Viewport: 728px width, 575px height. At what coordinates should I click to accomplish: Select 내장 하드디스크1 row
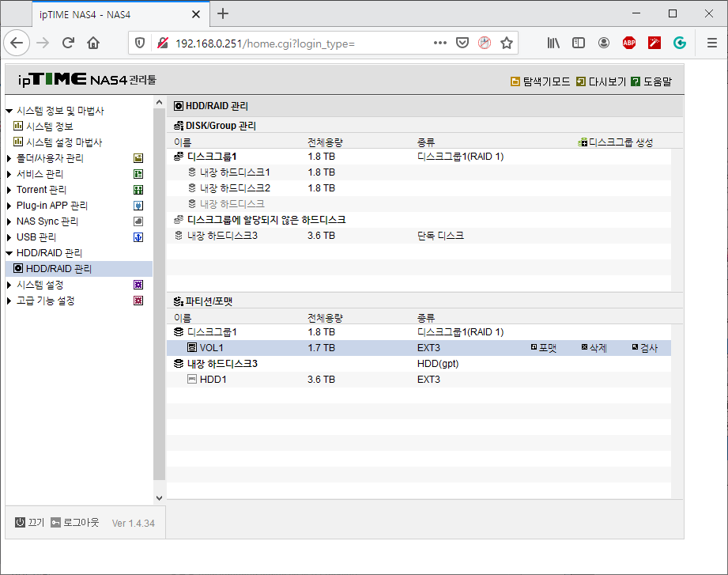pyautogui.click(x=419, y=172)
